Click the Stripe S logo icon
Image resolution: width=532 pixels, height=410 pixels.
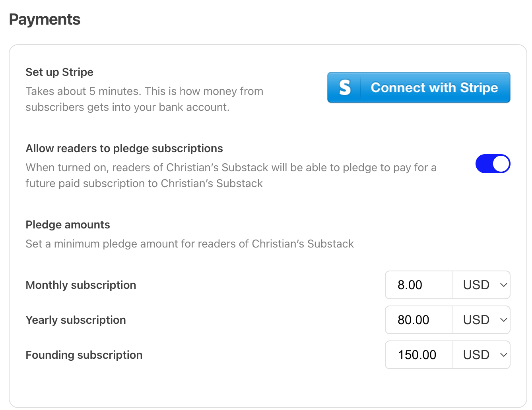345,87
